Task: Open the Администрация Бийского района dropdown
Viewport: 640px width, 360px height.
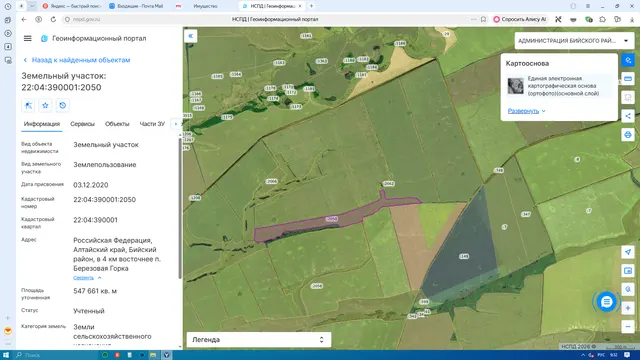Action: 574,41
